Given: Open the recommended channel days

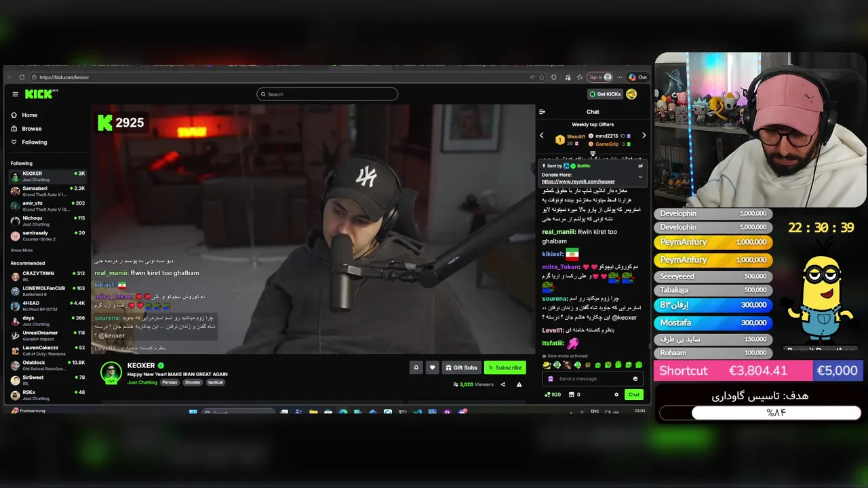Looking at the screenshot, I should click(x=47, y=321).
